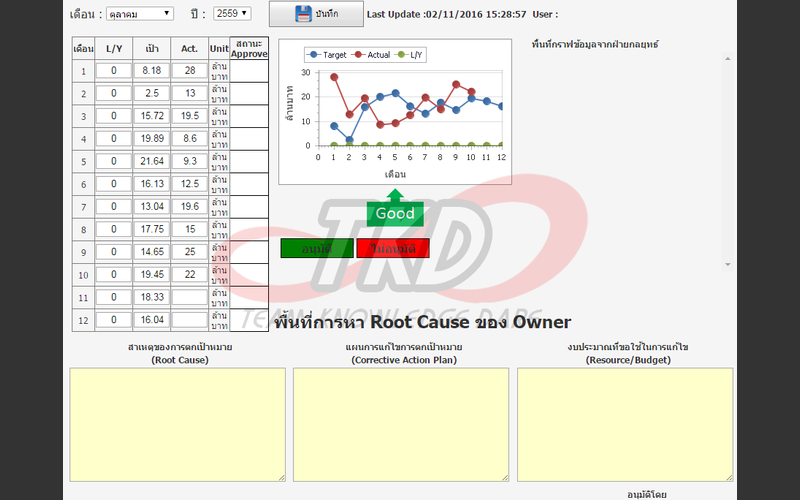Viewport: 800px width, 500px height.
Task: Click the scroll down arrow of strategy panel
Action: click(728, 264)
